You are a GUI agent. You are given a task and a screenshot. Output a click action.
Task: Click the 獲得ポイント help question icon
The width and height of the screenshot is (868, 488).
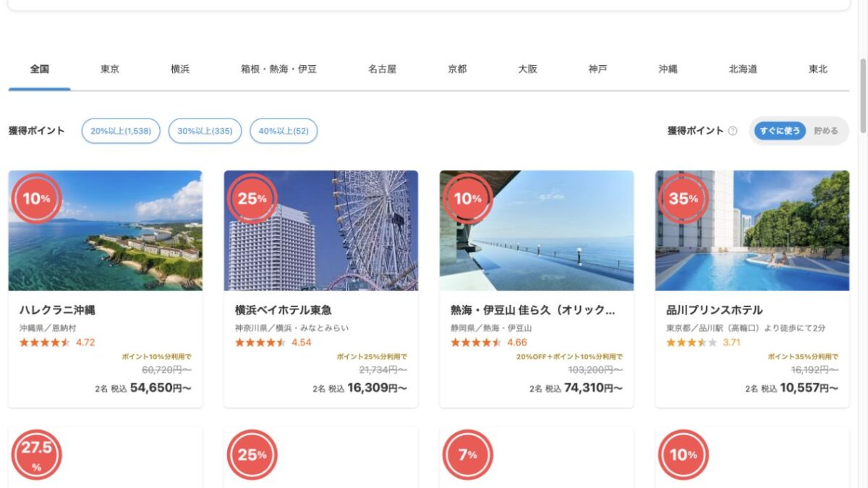(x=733, y=131)
